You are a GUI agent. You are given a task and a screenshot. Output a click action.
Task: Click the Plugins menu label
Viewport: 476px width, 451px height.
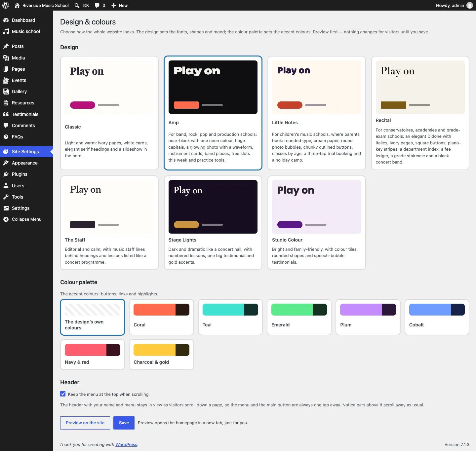pos(20,174)
